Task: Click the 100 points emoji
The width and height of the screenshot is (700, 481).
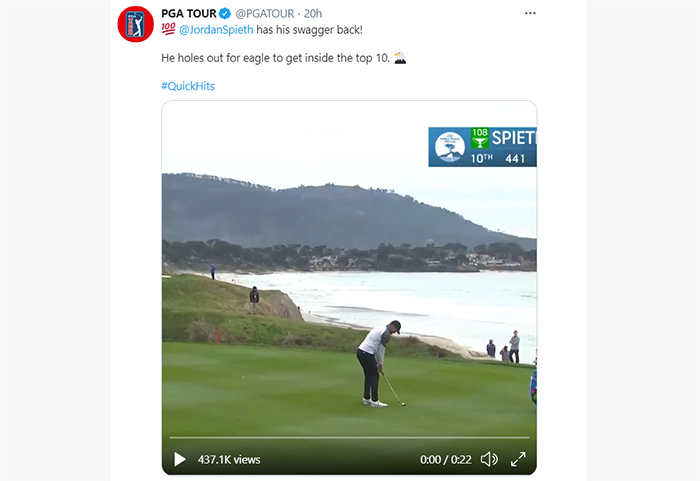Action: tap(168, 29)
